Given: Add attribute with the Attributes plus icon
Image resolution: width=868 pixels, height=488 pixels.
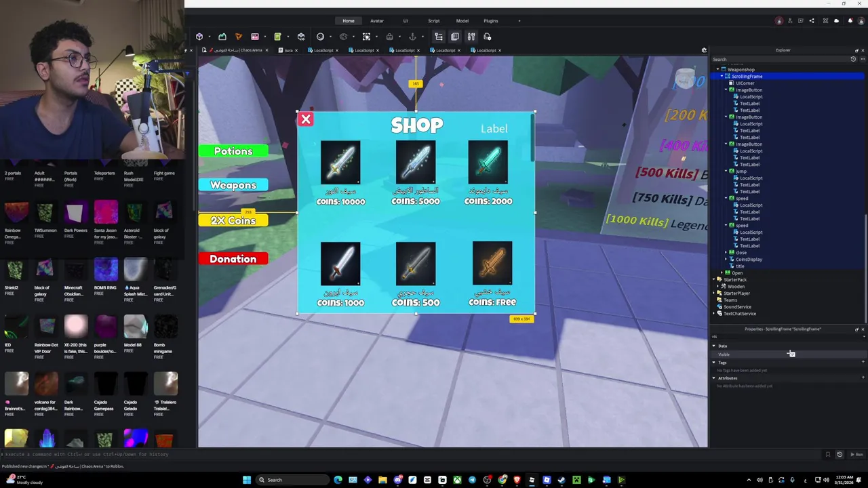Looking at the screenshot, I should (x=863, y=378).
